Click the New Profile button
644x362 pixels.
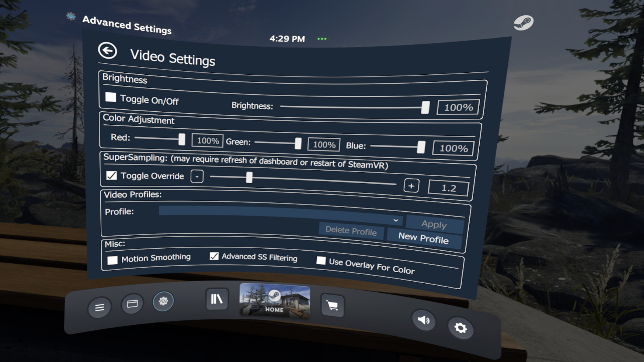pyautogui.click(x=424, y=238)
